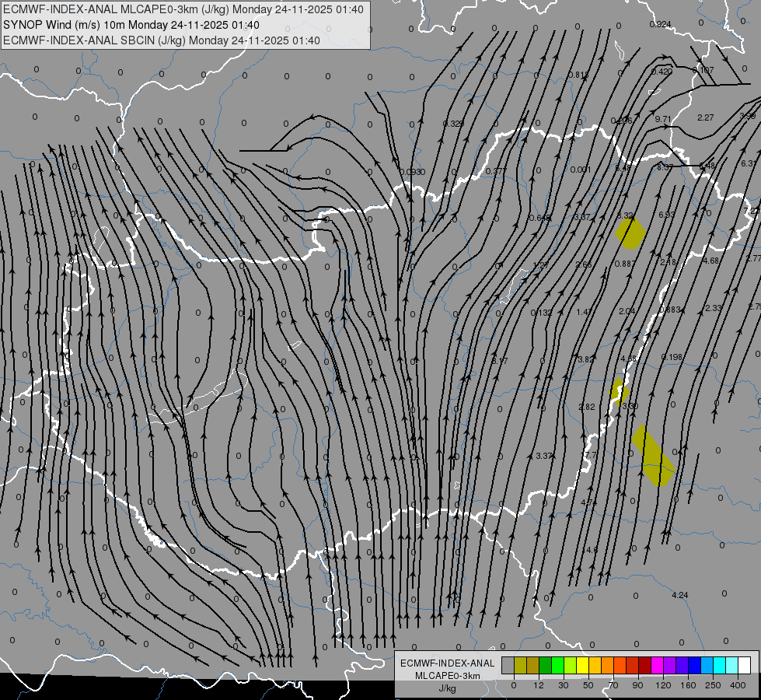Click the SYNOP Wind (m/s) 10m header line
This screenshot has width=761, height=700.
tap(131, 25)
